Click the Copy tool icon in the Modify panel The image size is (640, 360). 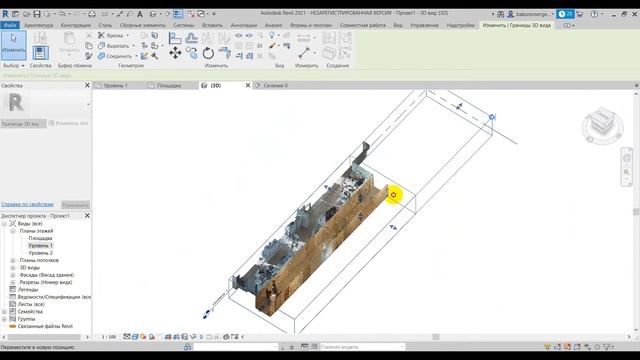pyautogui.click(x=191, y=53)
